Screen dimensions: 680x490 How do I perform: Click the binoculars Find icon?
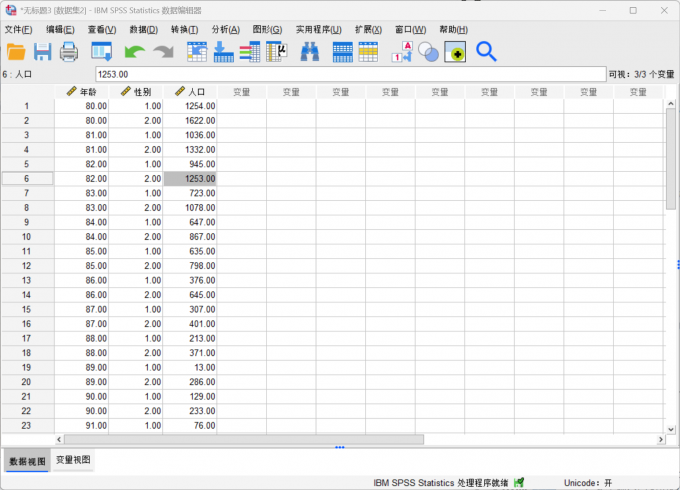coord(310,52)
